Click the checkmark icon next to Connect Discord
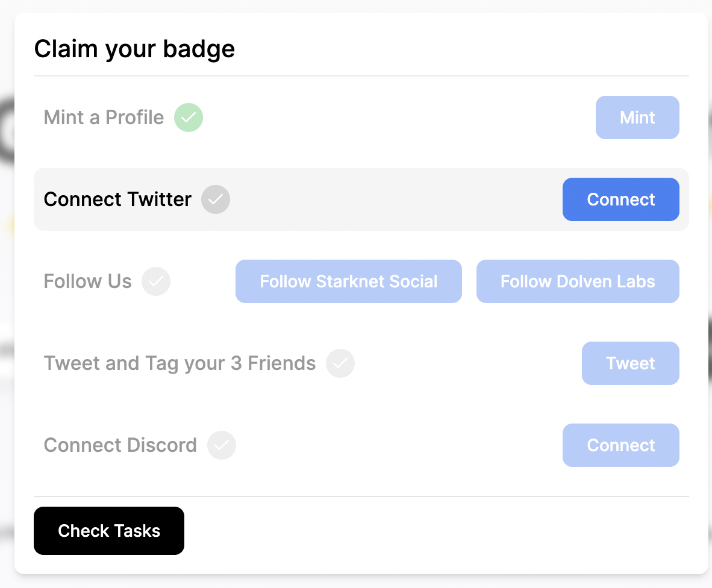 coord(222,445)
